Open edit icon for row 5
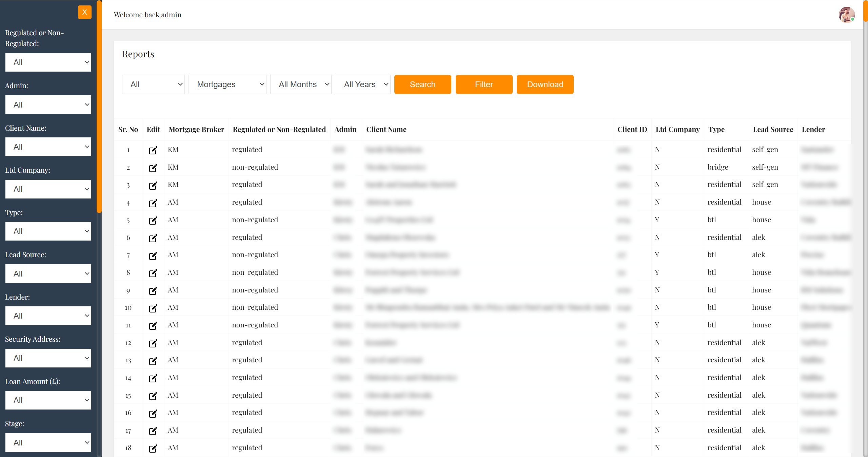This screenshot has width=868, height=457. coord(153,221)
